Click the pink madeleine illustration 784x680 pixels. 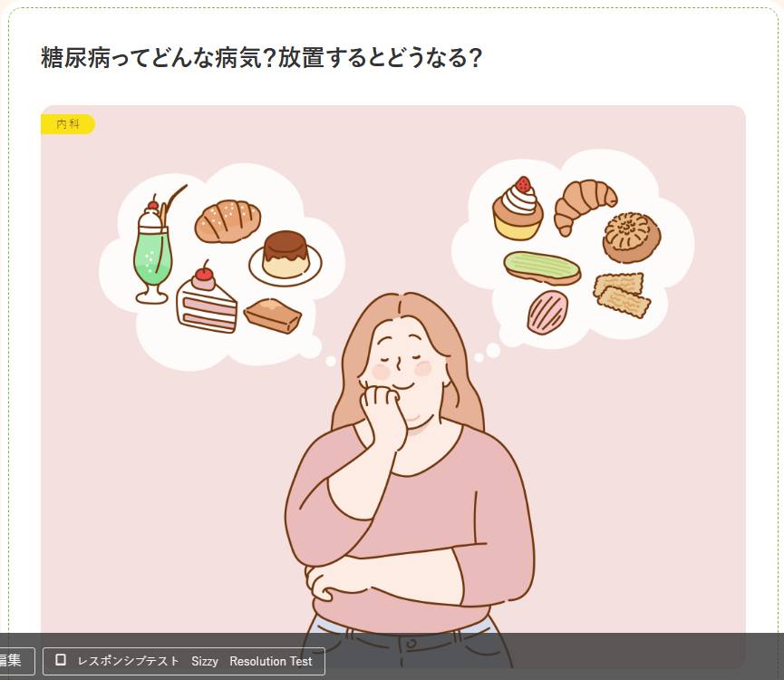pyautogui.click(x=547, y=312)
